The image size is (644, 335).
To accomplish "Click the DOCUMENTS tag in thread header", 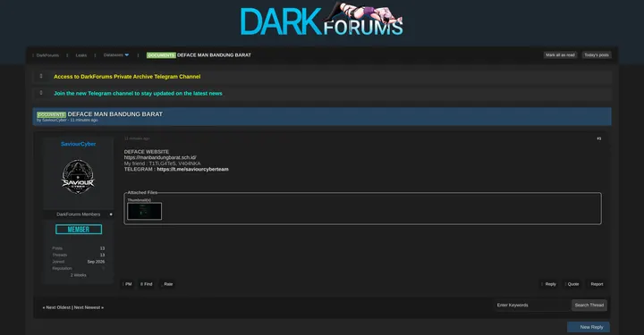I will 51,115.
